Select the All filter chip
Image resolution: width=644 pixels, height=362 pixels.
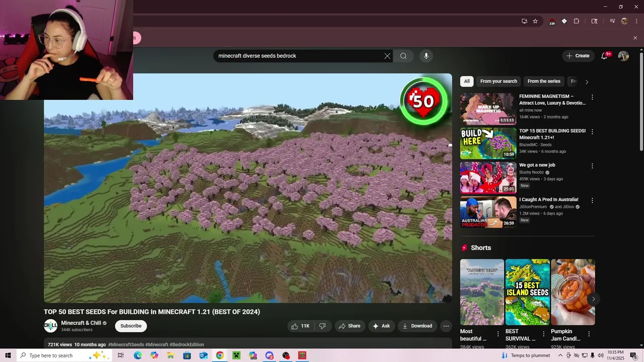467,81
